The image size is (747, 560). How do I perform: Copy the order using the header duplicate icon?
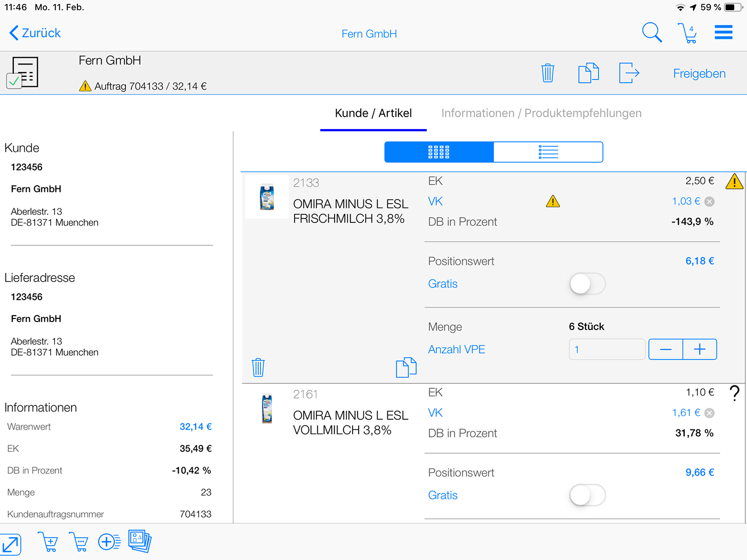[x=589, y=73]
